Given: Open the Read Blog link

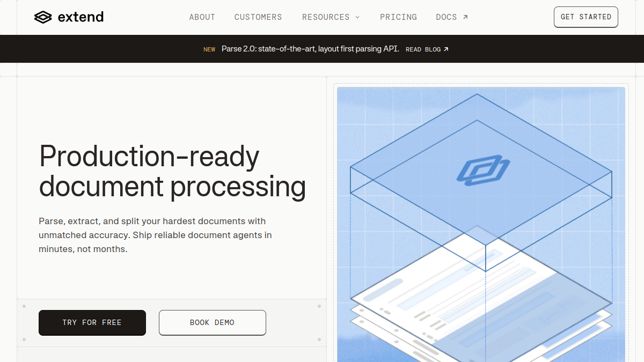Looking at the screenshot, I should click(427, 49).
